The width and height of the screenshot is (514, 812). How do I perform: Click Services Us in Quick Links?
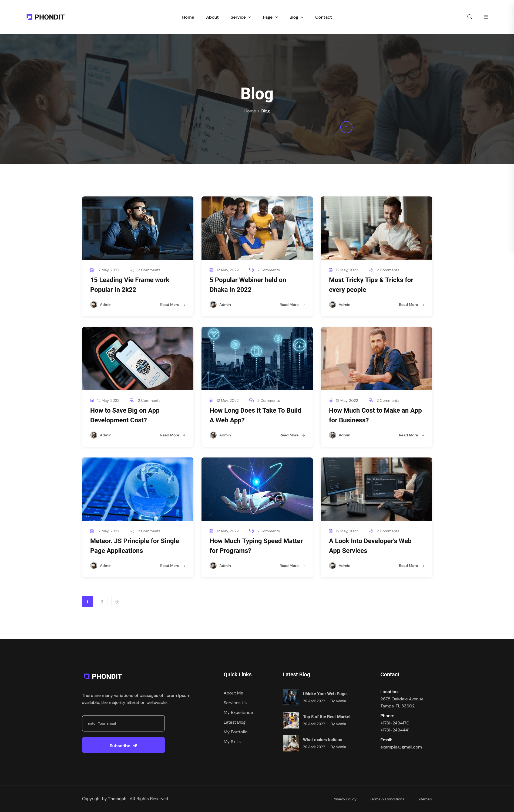pyautogui.click(x=235, y=703)
